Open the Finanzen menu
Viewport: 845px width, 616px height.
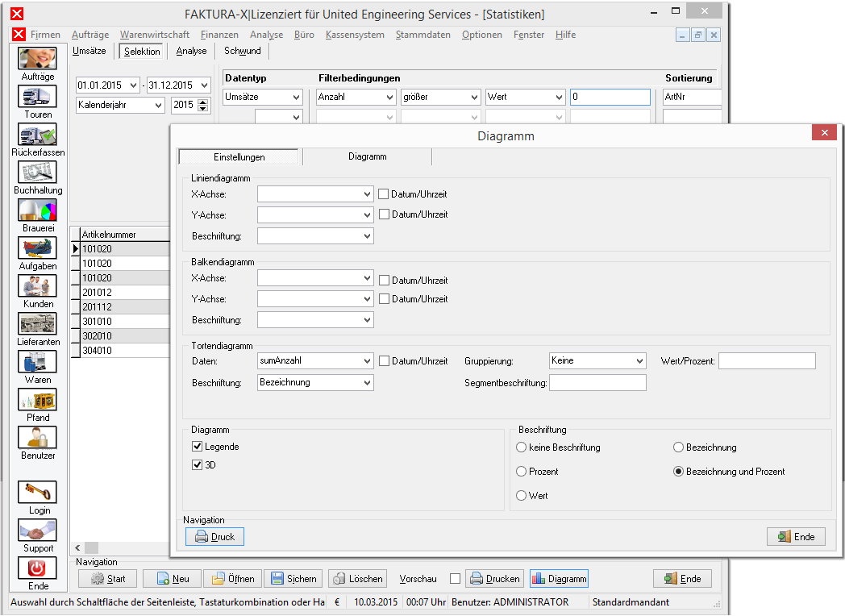pyautogui.click(x=219, y=35)
